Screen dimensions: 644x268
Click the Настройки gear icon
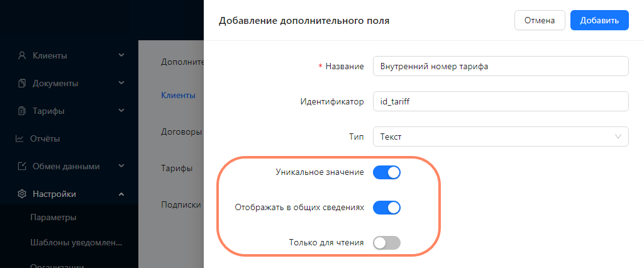pyautogui.click(x=22, y=194)
